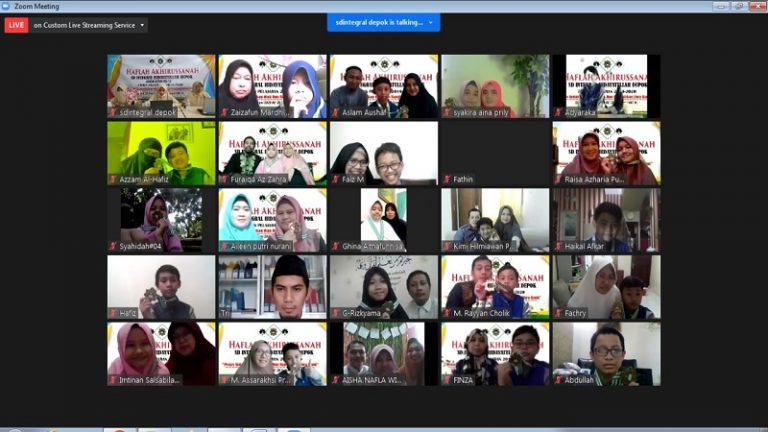Click the name label 'Fachry'

[575, 313]
